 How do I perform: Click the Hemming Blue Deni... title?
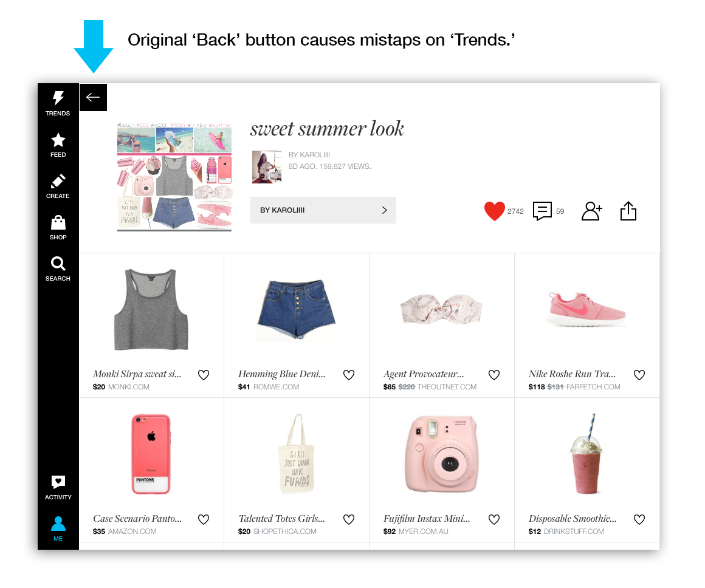tap(282, 374)
